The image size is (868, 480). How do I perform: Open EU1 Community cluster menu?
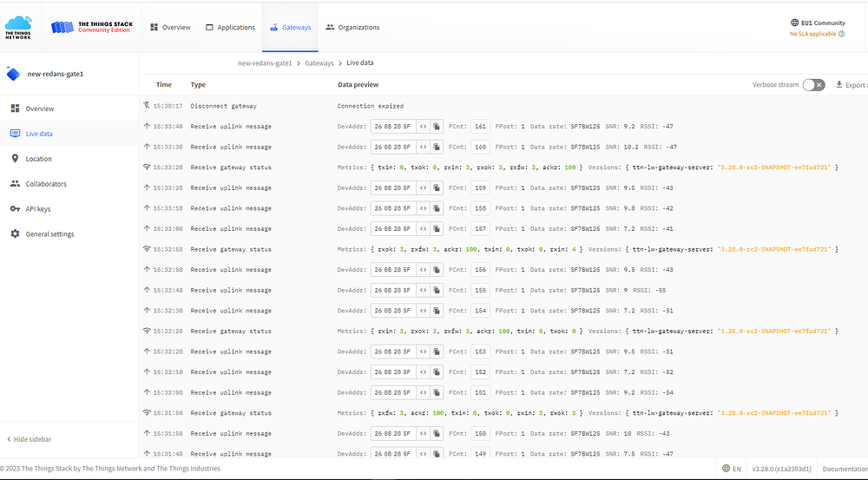pos(818,23)
